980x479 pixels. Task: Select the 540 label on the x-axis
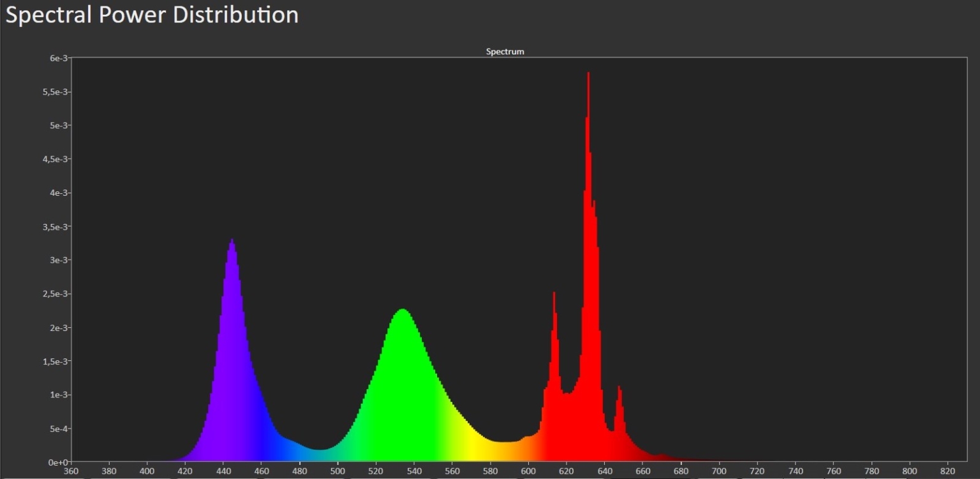[x=413, y=471]
